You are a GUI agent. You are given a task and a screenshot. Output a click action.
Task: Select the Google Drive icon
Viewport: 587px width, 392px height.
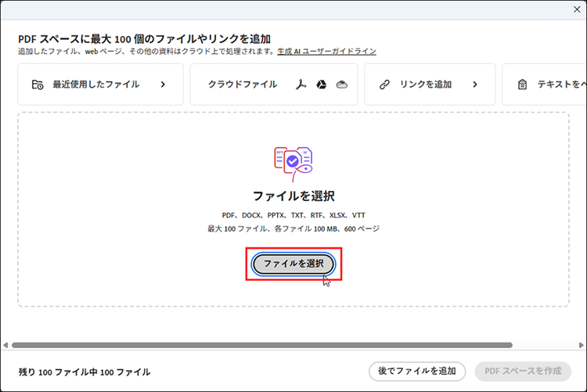pos(321,85)
